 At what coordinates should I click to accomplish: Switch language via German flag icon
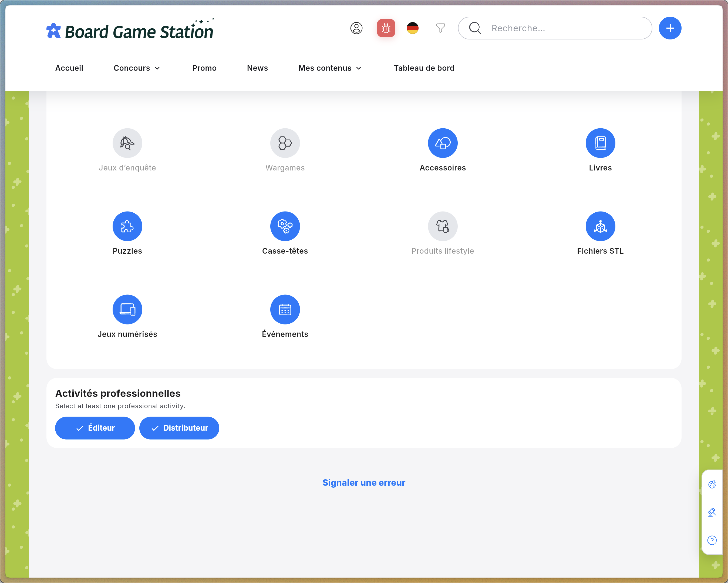pos(412,28)
